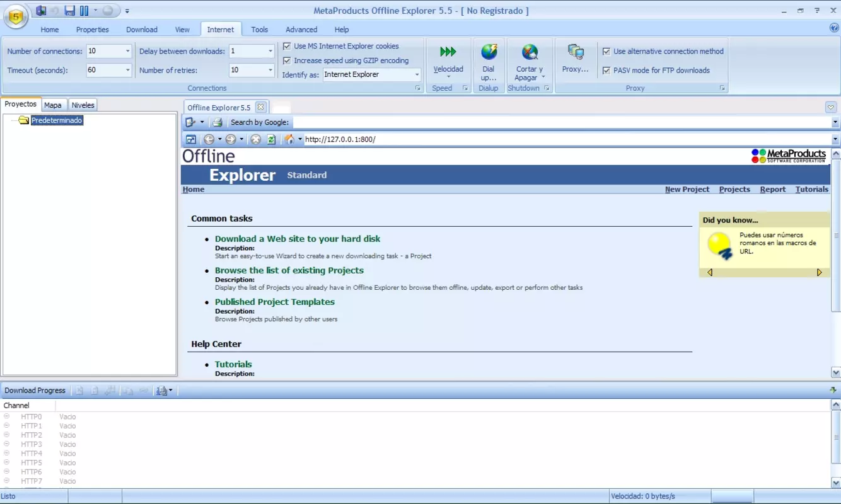Switch to the Mapa panel tab
The height and width of the screenshot is (504, 841).
pyautogui.click(x=53, y=105)
